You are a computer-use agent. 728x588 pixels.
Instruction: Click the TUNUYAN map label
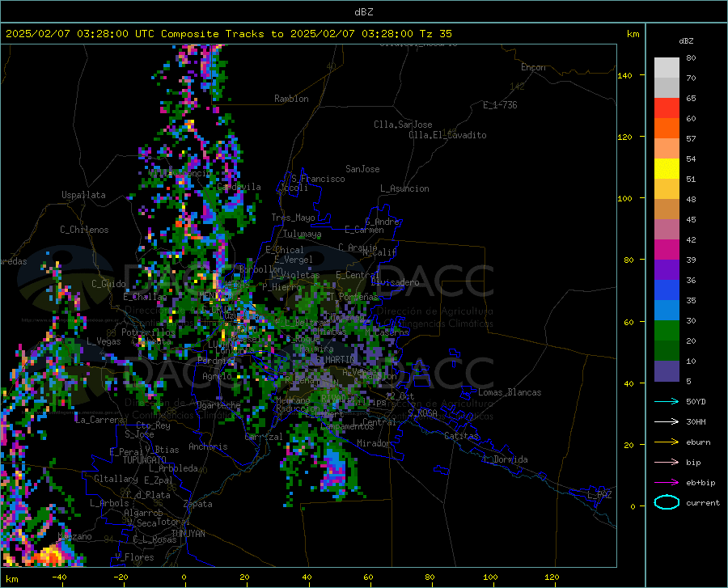point(188,534)
